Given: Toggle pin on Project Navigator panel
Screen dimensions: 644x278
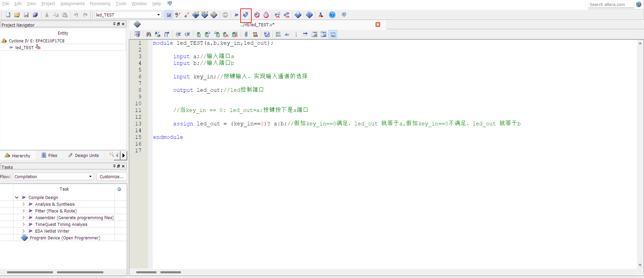Looking at the screenshot, I should coord(114,24).
